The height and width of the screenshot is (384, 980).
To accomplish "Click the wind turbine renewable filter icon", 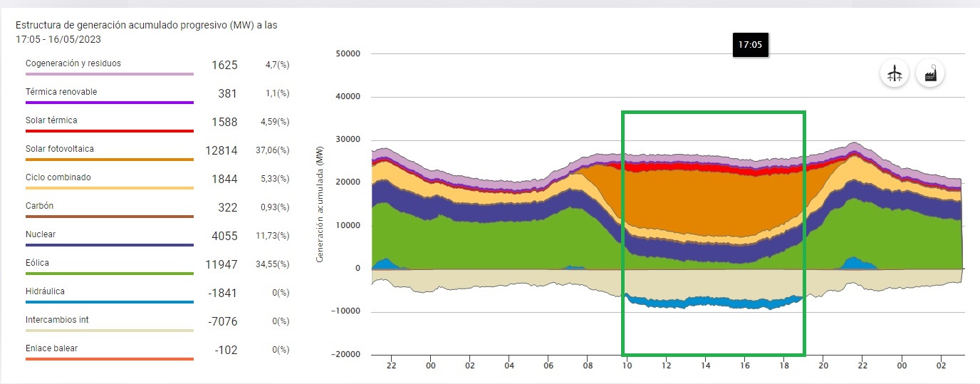I will pos(895,73).
